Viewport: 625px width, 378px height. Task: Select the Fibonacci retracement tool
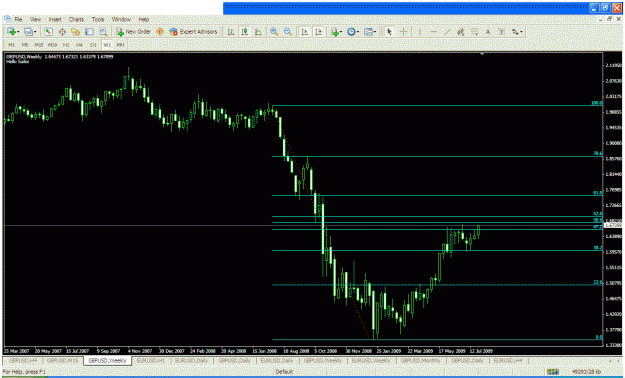pyautogui.click(x=474, y=32)
